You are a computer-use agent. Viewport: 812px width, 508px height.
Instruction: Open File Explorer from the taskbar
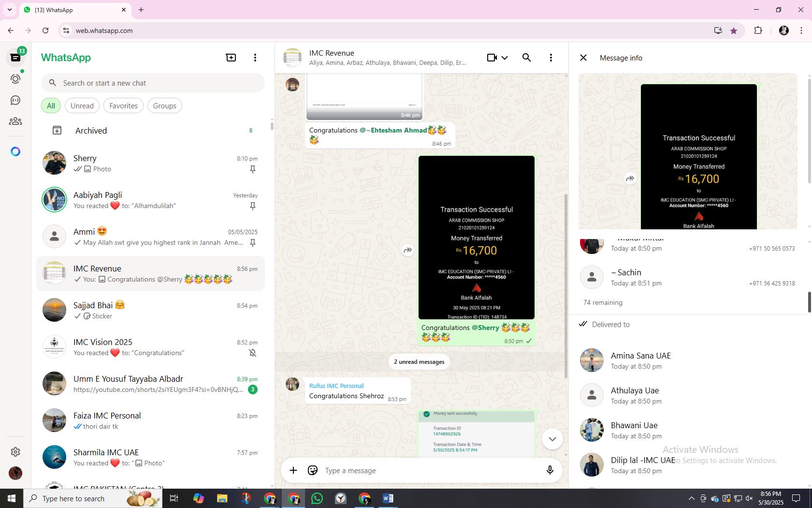tap(222, 498)
